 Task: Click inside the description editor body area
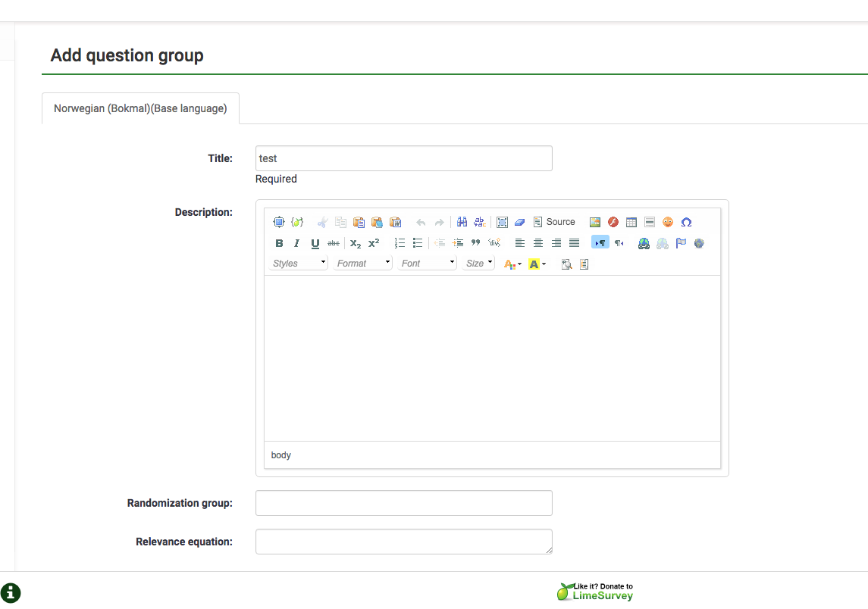(x=492, y=358)
